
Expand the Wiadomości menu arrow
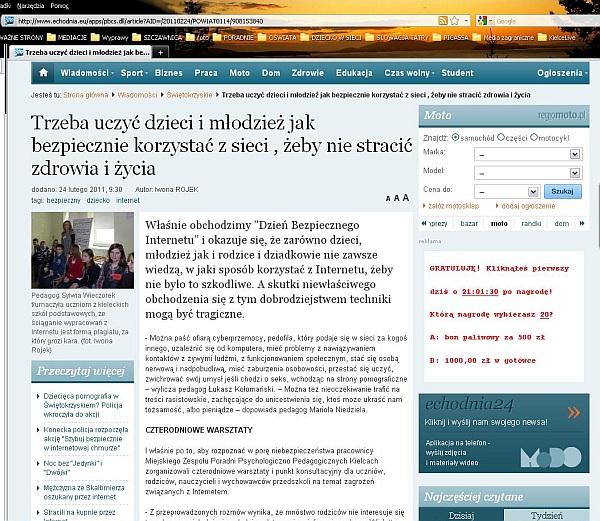(112, 73)
